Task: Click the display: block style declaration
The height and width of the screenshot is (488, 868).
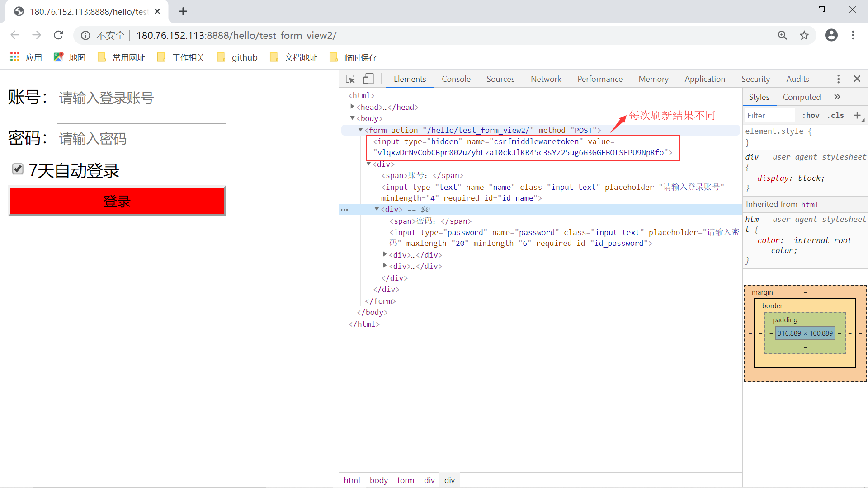Action: tap(791, 178)
